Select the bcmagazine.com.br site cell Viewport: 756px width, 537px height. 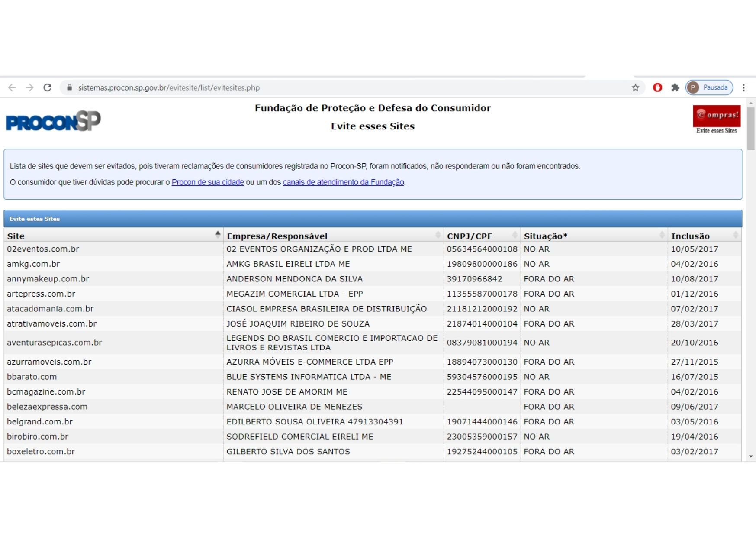coord(113,391)
